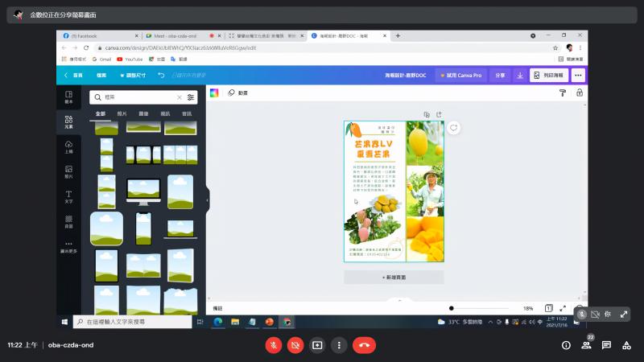Select the Audio results tab
The width and height of the screenshot is (644, 362).
pyautogui.click(x=187, y=113)
